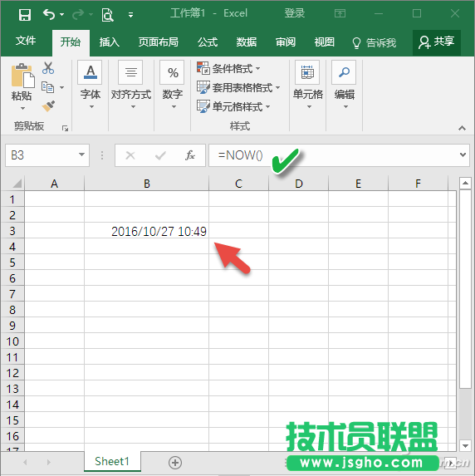
Task: Click 登录 to sign in
Action: (x=295, y=13)
